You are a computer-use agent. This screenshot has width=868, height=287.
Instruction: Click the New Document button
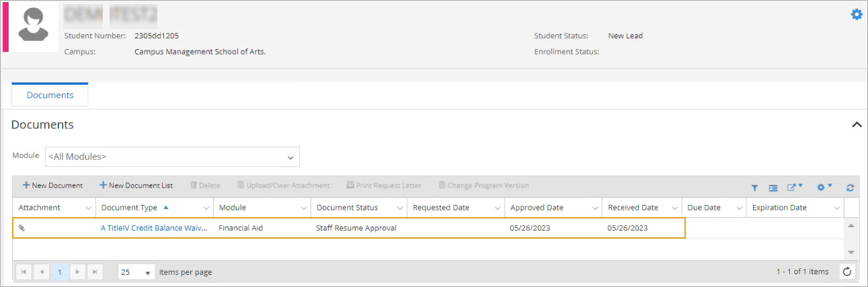click(52, 186)
